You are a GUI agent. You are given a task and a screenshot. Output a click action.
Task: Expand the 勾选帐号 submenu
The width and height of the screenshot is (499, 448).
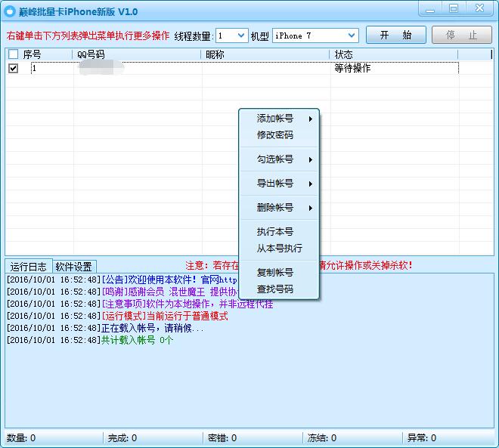[279, 159]
